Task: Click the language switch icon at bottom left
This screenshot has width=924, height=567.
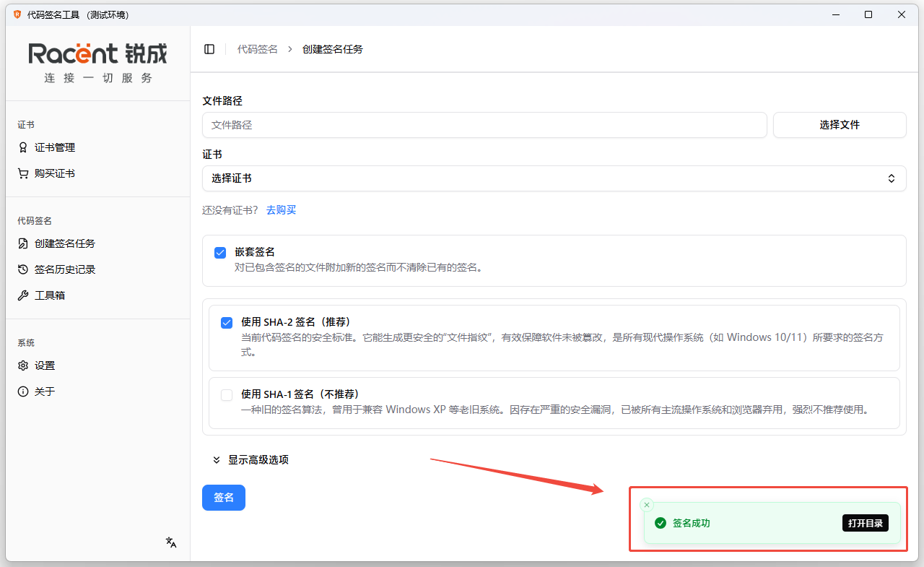Action: (170, 542)
